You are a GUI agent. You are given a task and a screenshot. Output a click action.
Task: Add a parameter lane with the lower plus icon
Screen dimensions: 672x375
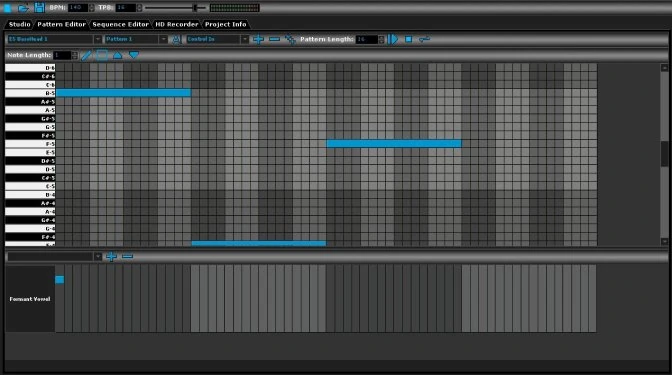[x=111, y=256]
